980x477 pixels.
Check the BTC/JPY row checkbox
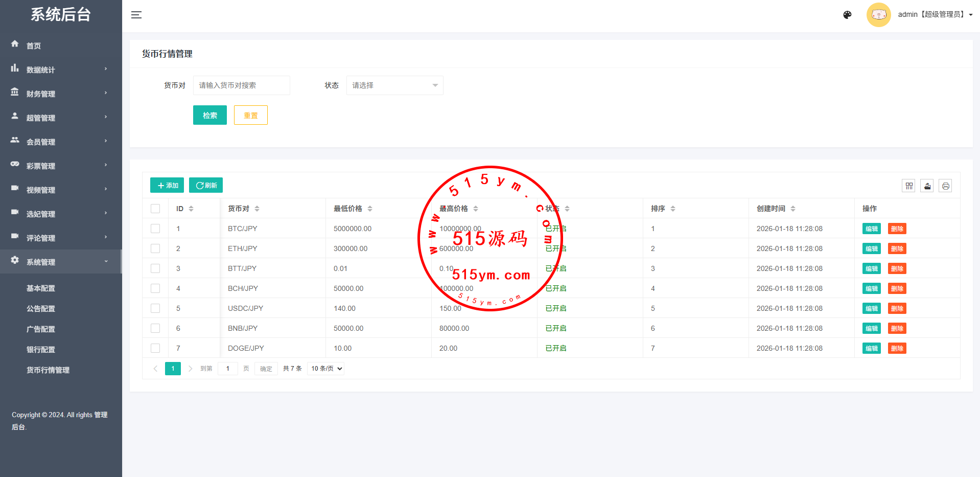pyautogui.click(x=155, y=229)
